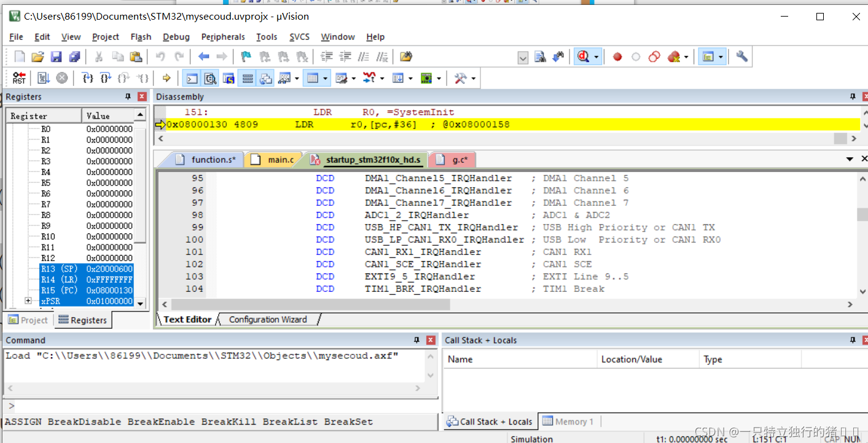Open Configuration with the wrench icon
868x443 pixels.
[742, 57]
